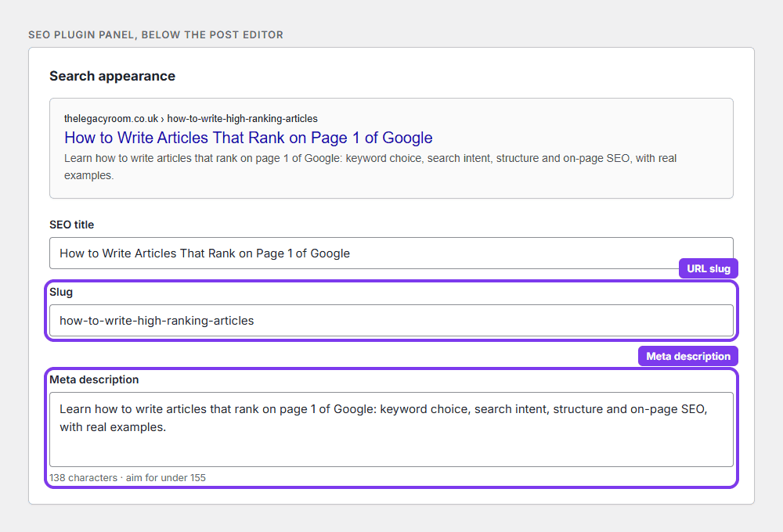Click the Slug input field
Viewport: 783px width, 532px height.
[391, 321]
